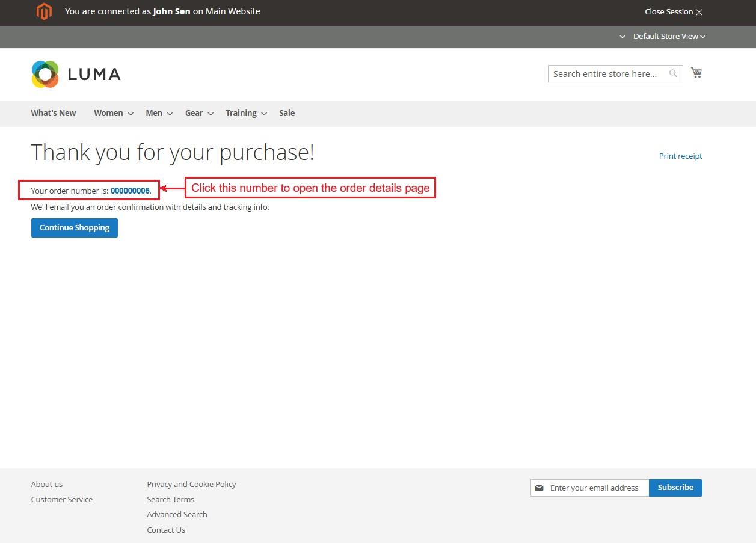
Task: Open order number 000000006 link
Action: point(130,191)
